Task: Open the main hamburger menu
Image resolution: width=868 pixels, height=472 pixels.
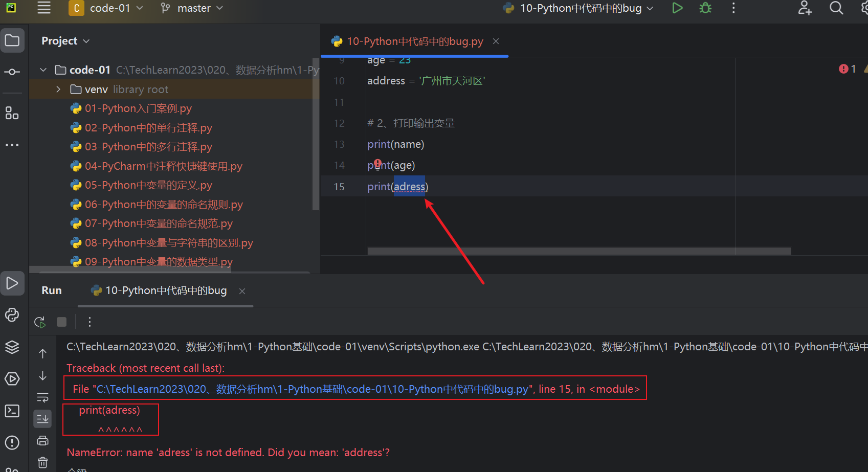Action: click(x=44, y=8)
